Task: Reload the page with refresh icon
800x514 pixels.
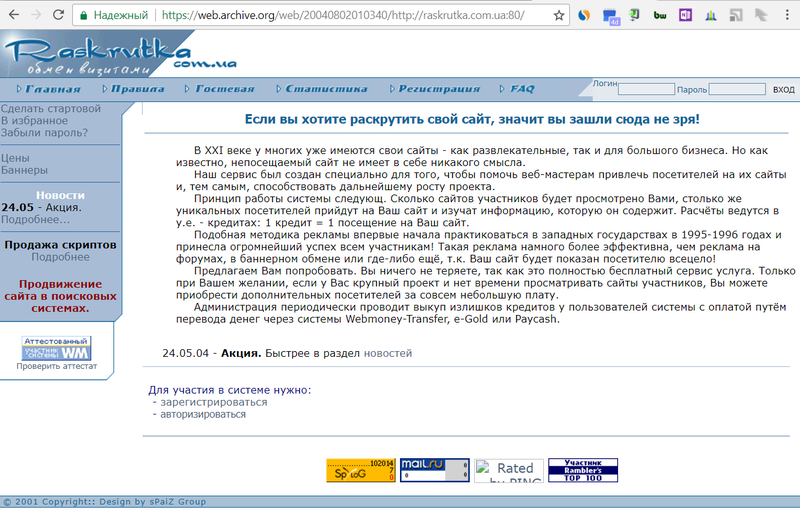Action: coord(59,15)
